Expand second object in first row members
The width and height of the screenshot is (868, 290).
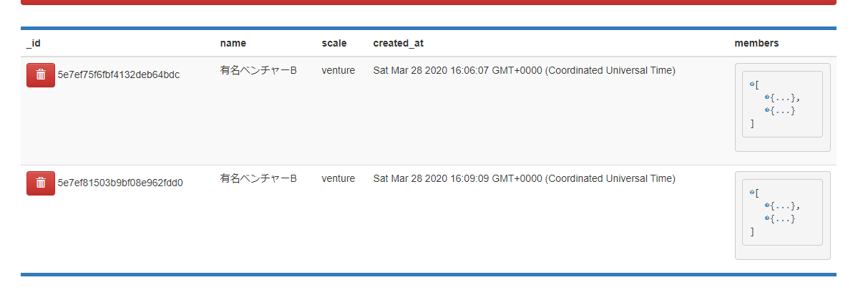pos(767,110)
